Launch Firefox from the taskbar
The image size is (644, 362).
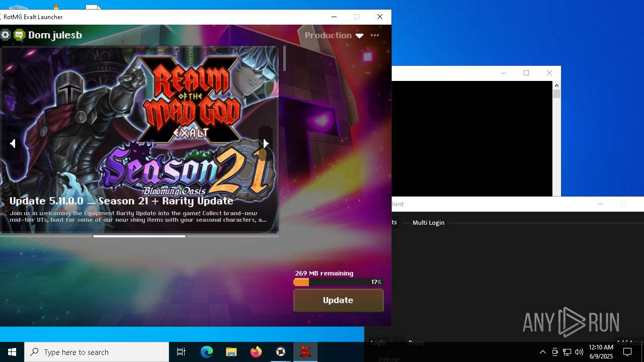pyautogui.click(x=256, y=352)
